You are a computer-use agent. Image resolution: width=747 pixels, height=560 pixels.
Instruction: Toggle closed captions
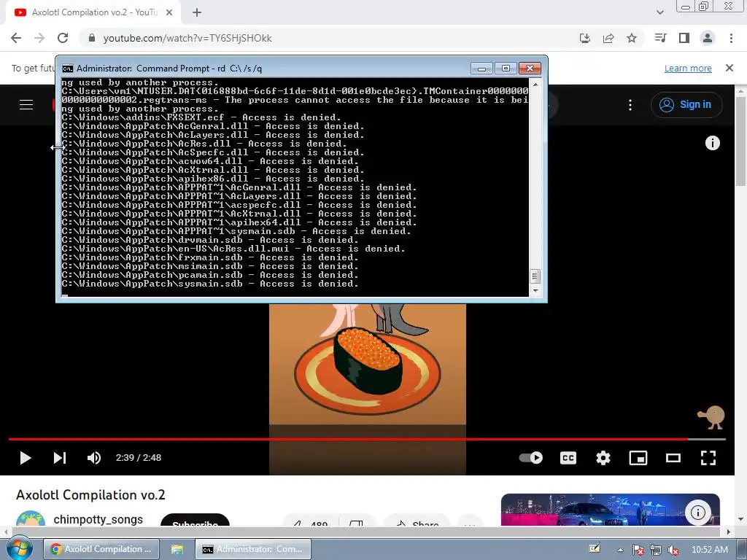(568, 458)
